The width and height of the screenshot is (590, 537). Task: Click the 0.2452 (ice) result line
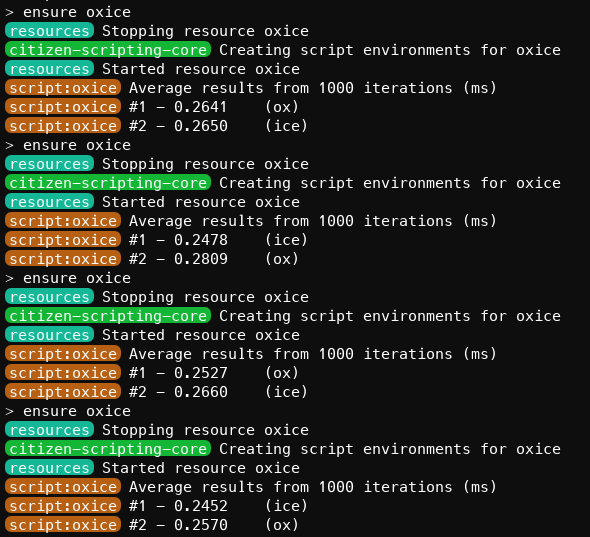click(x=157, y=506)
